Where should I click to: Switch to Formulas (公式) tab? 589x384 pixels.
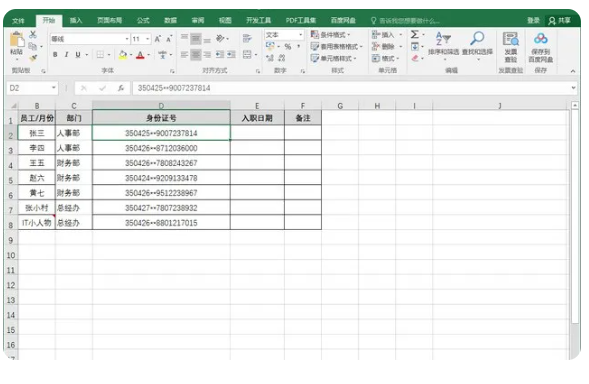pos(143,20)
